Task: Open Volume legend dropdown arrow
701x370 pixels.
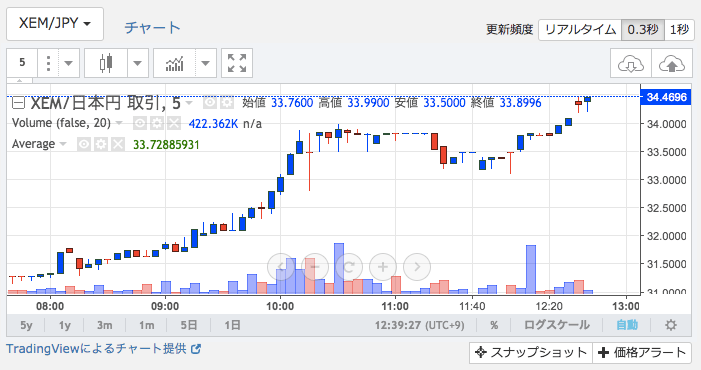Action: [x=119, y=123]
